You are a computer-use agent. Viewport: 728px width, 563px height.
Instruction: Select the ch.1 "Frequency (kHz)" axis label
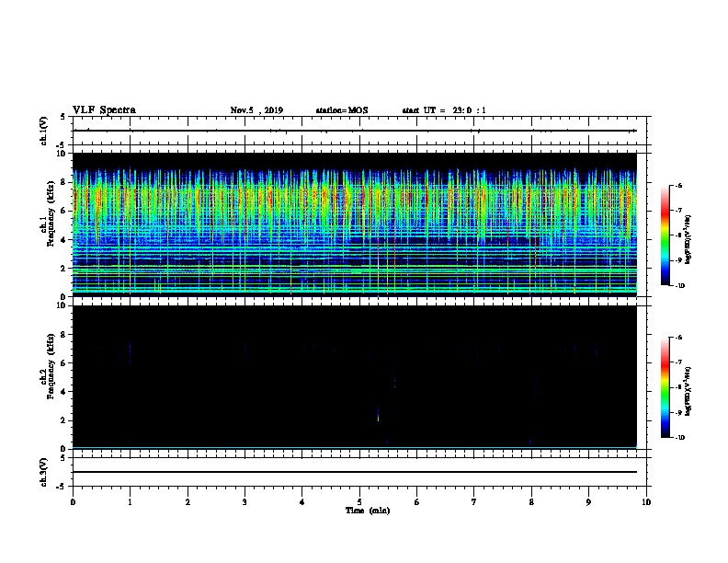click(51, 214)
